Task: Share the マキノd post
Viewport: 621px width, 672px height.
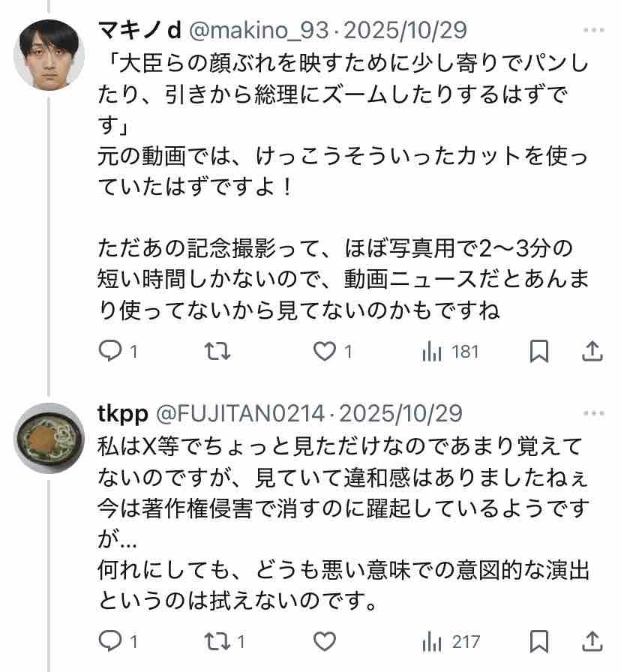Action: (x=592, y=351)
